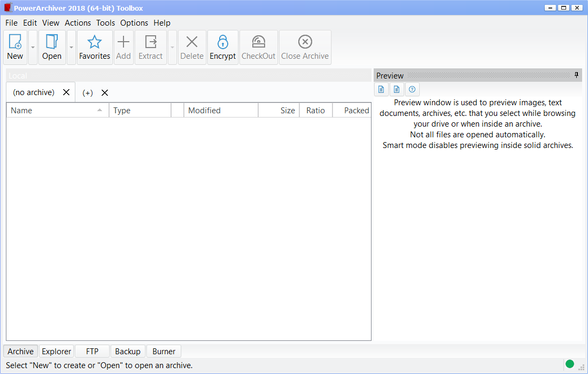Sort by the Size column header
The image size is (588, 374).
[278, 110]
